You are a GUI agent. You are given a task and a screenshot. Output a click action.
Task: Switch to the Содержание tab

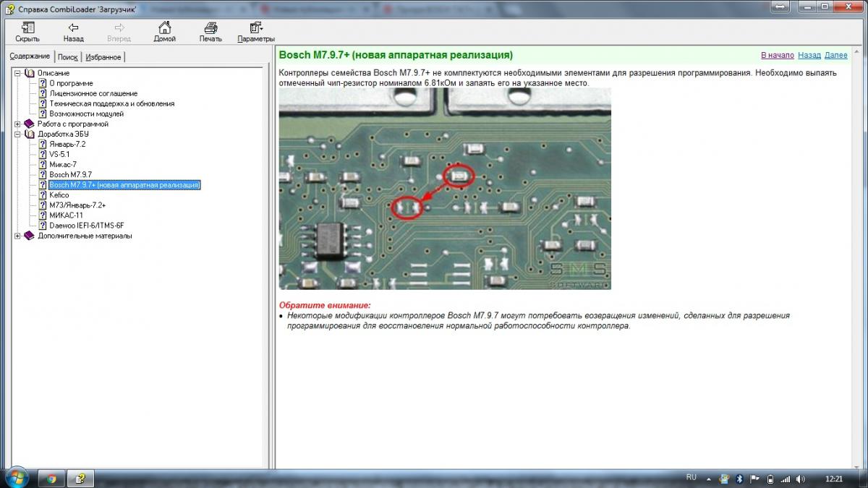pos(30,56)
